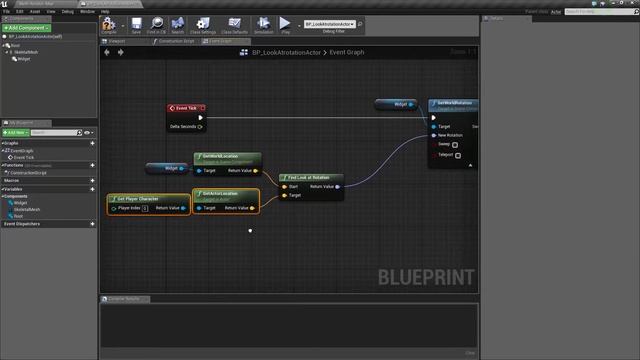The height and width of the screenshot is (360, 640).
Task: Go forward with graph navigation right arrow
Action: tap(120, 52)
